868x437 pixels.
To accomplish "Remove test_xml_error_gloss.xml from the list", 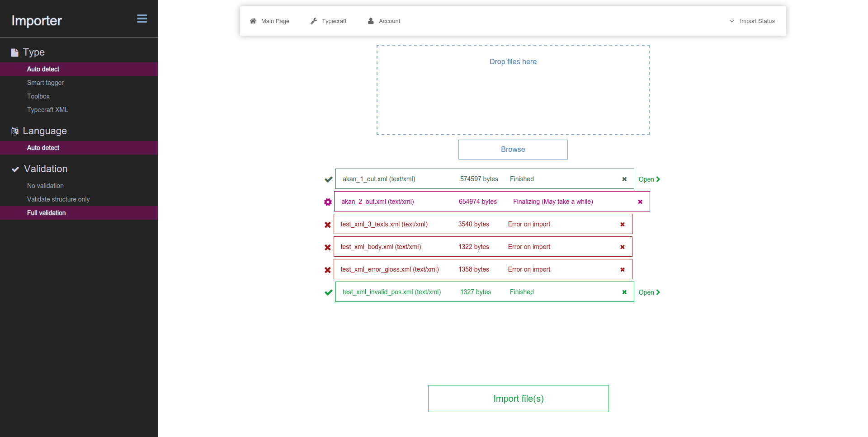I will 623,269.
